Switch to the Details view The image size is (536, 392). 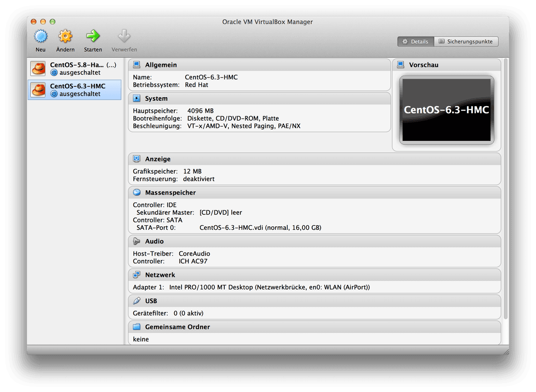(x=415, y=42)
